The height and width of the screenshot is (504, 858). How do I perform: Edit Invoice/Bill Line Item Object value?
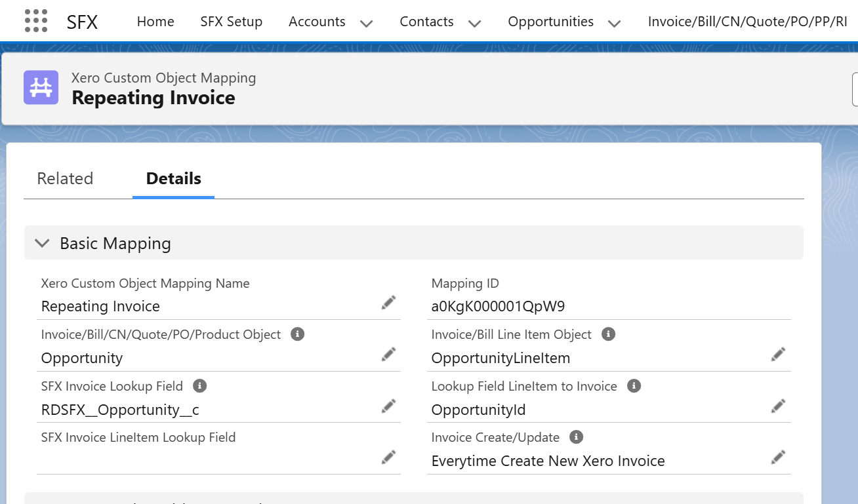[778, 355]
